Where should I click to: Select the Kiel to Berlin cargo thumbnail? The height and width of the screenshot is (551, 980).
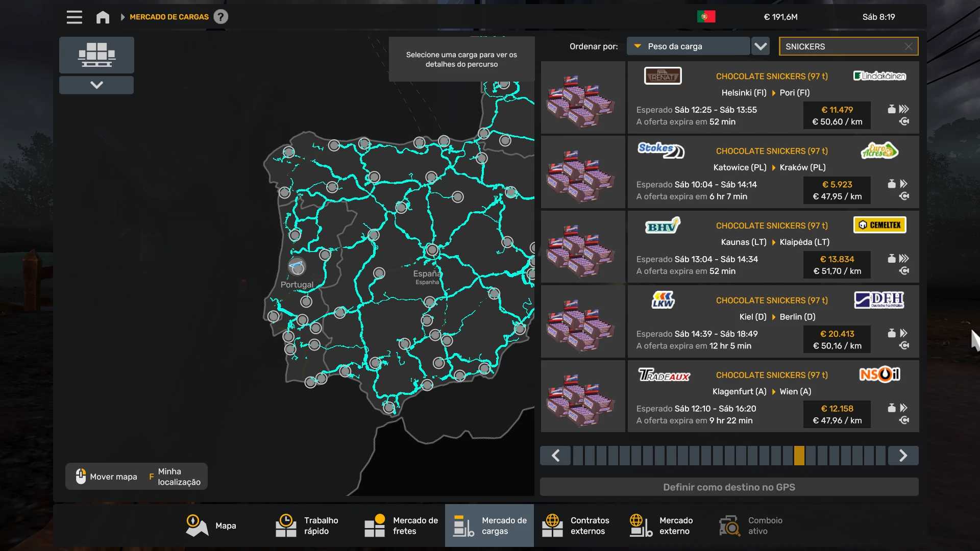[582, 322]
